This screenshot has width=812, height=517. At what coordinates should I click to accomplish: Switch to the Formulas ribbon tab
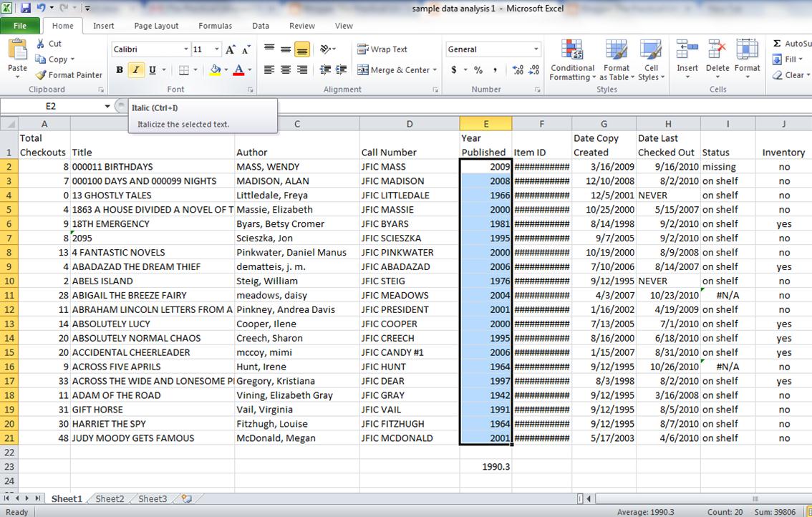(x=215, y=26)
